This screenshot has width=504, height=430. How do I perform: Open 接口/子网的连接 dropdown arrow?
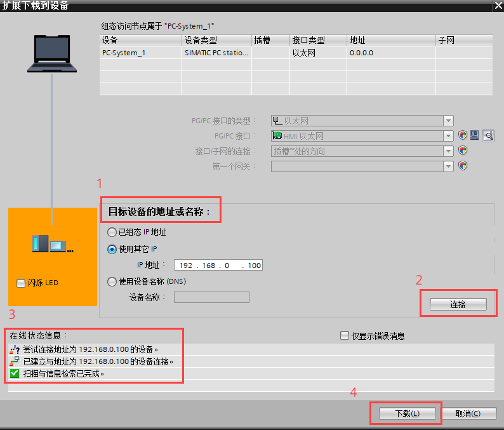[448, 151]
